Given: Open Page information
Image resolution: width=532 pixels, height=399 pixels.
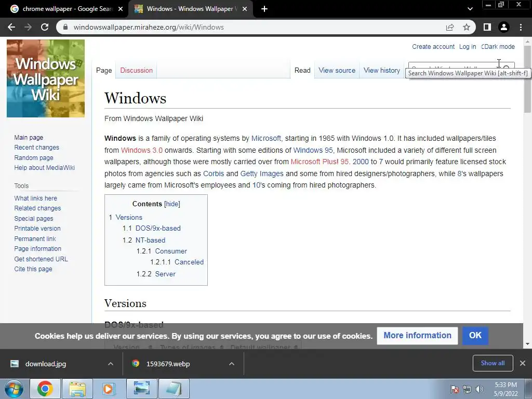Looking at the screenshot, I should click(37, 249).
